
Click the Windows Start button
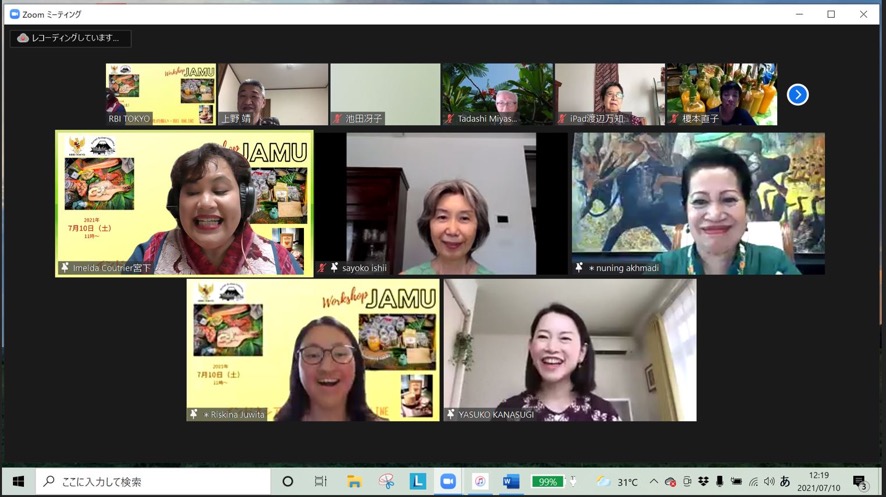(x=17, y=481)
